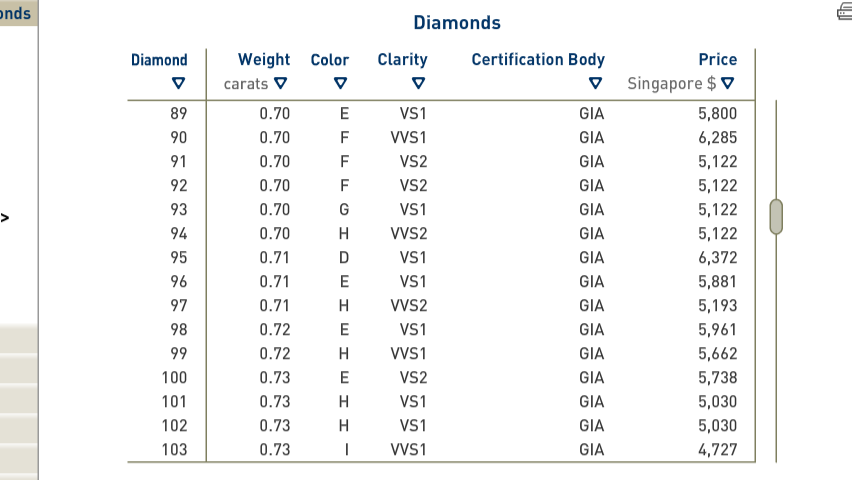Click the 6,372 price cell
Viewport: 852px width, 480px height.
pos(717,258)
